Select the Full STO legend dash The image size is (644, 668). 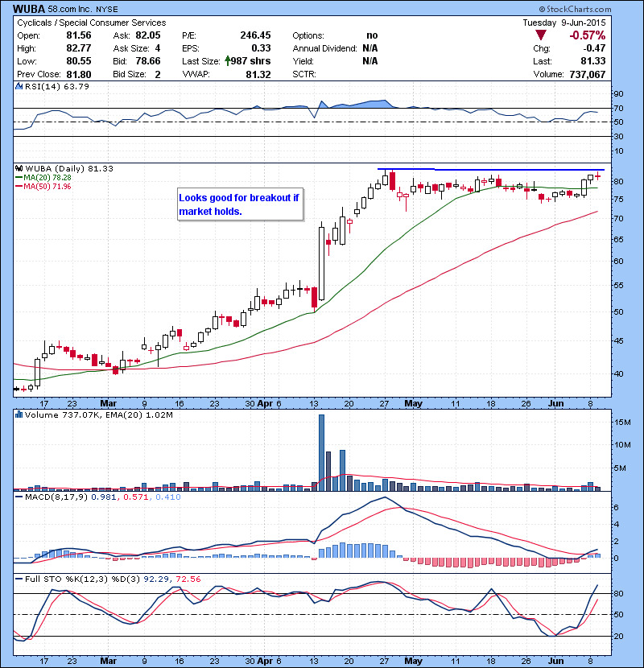tap(19, 579)
